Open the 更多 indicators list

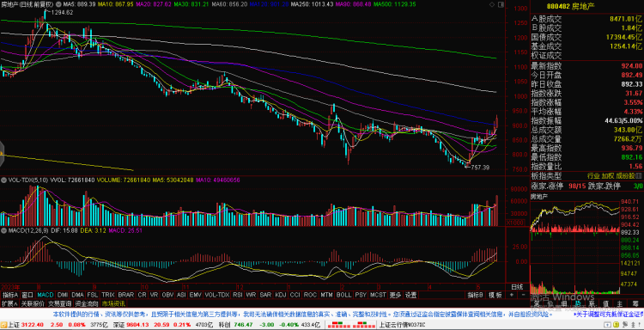point(396,295)
